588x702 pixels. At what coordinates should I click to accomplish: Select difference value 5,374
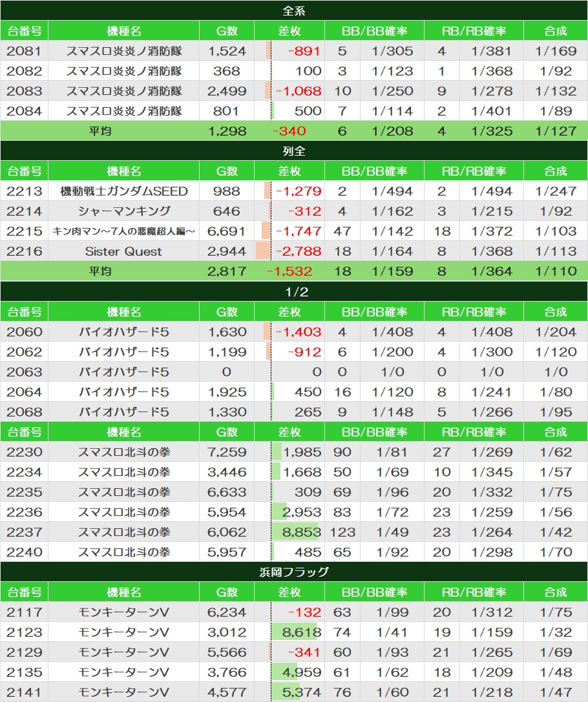click(302, 692)
